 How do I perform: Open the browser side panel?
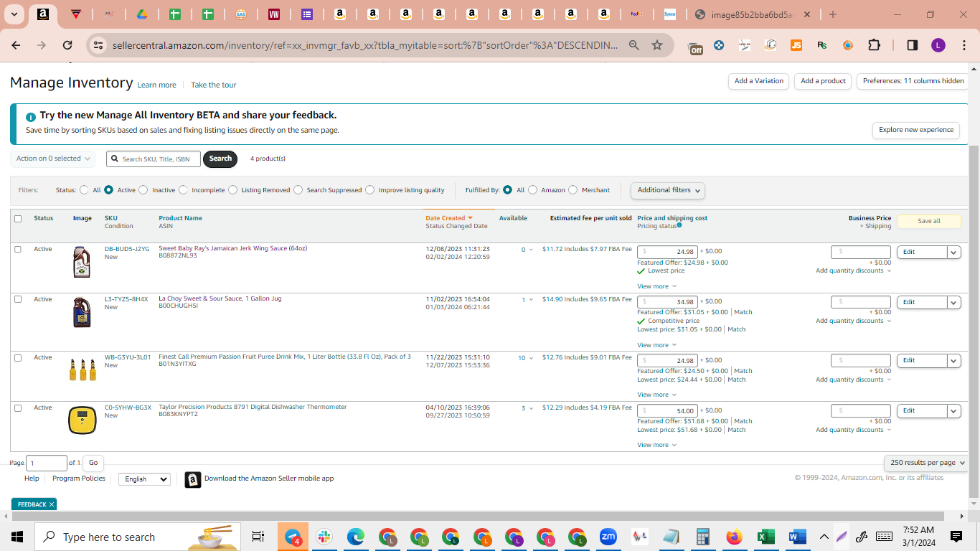[913, 45]
